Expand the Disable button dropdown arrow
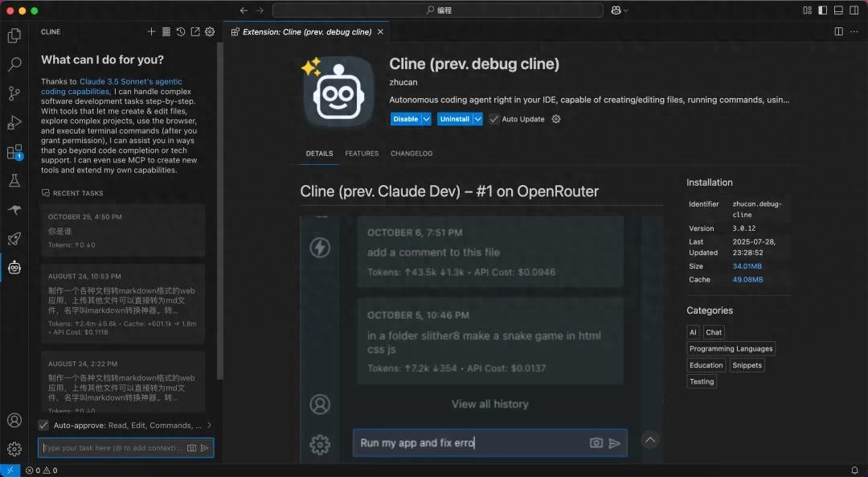This screenshot has height=477, width=868. pyautogui.click(x=426, y=118)
